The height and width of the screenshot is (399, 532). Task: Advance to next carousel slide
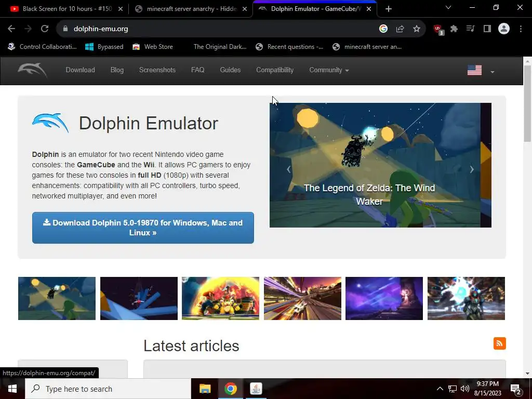[x=472, y=169]
